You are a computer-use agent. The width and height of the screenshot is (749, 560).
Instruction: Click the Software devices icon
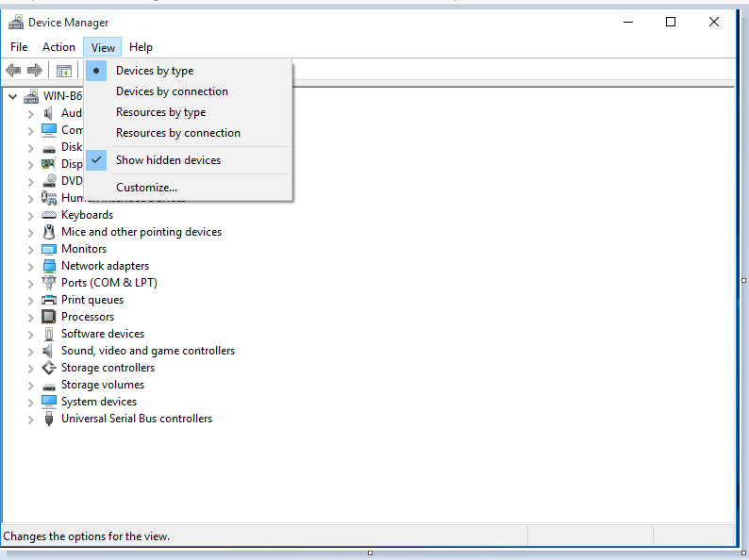49,334
